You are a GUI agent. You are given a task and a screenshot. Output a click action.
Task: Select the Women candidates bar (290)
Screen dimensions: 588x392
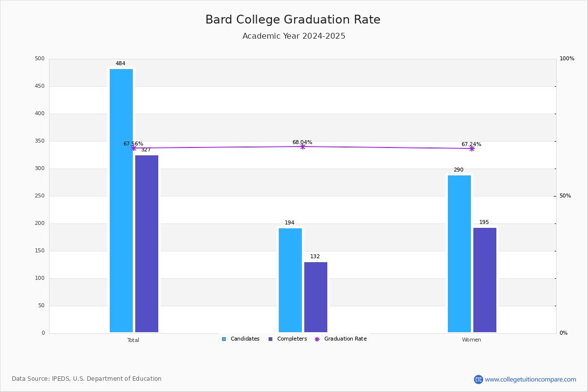(459, 254)
